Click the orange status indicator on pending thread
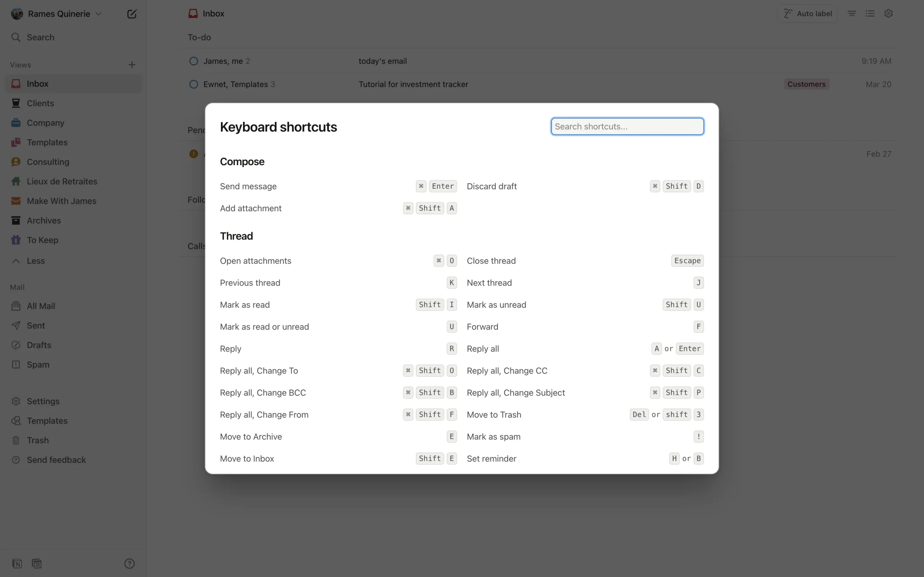The height and width of the screenshot is (577, 924). point(193,154)
